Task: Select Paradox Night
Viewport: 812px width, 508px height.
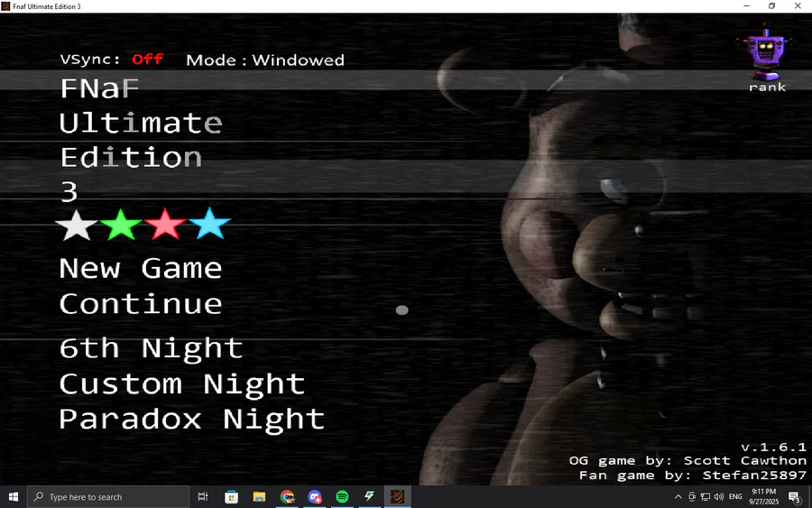Action: tap(191, 420)
